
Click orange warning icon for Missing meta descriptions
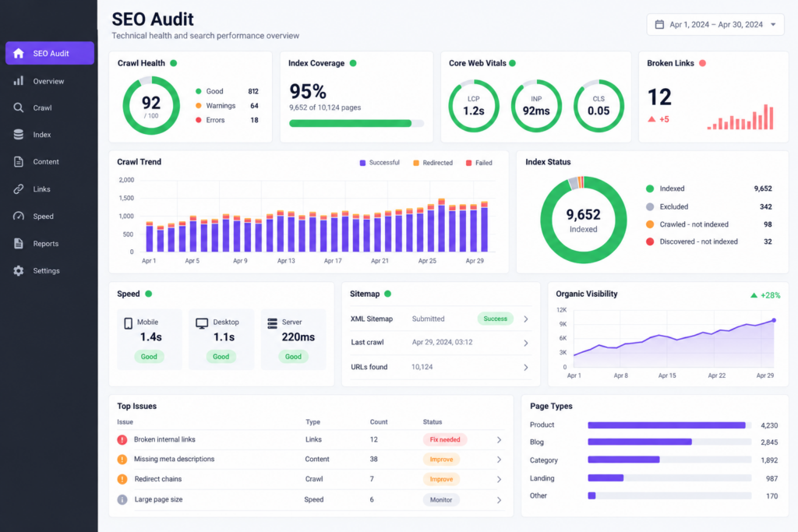[122, 460]
